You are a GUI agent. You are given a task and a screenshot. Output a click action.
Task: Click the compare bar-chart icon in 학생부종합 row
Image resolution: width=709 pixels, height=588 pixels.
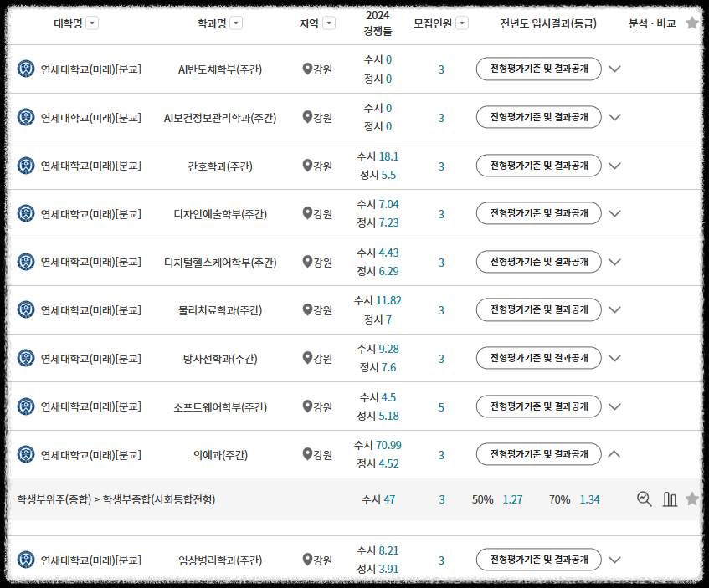tap(670, 499)
